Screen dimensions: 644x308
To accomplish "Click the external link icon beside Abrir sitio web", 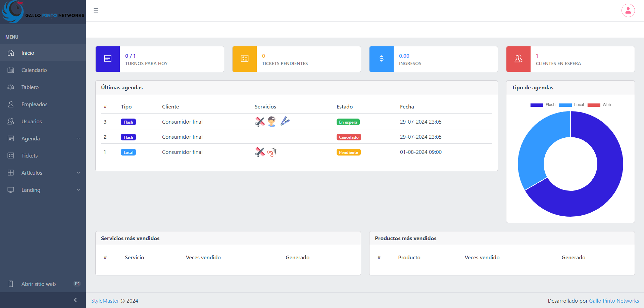I will coord(77,283).
